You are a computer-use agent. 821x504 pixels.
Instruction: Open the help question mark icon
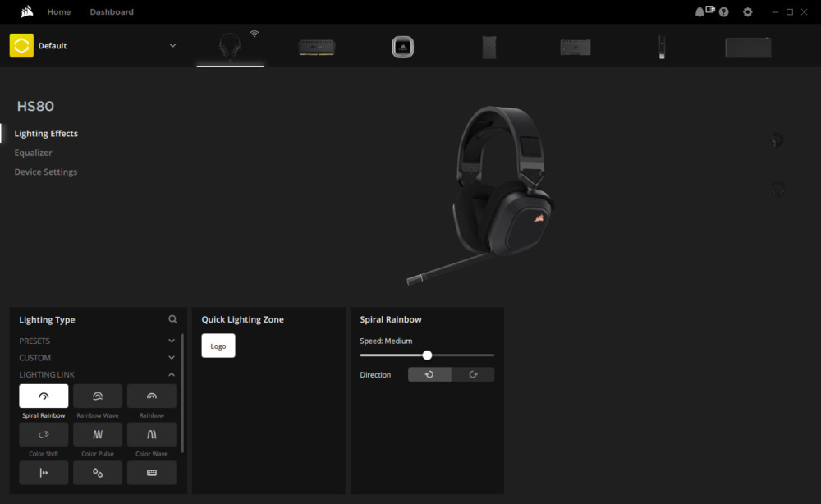[723, 12]
